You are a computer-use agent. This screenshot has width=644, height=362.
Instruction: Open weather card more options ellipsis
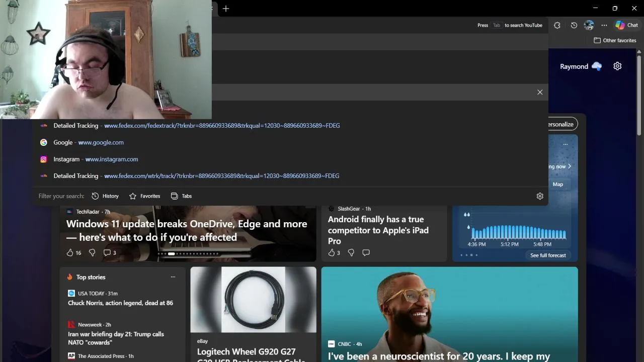[x=566, y=144]
